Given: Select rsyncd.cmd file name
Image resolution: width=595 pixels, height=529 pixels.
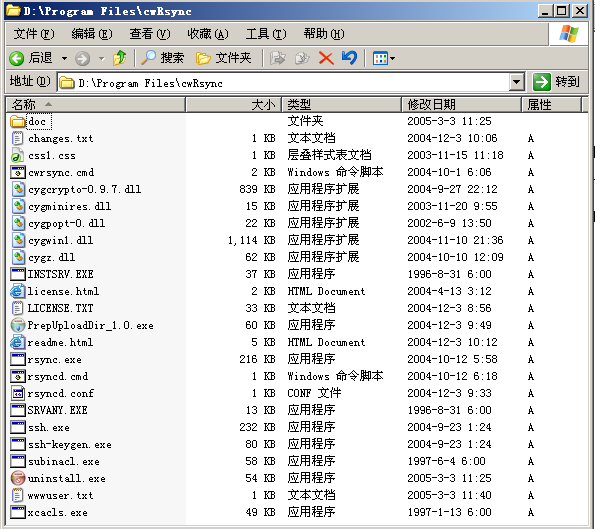Looking at the screenshot, I should (x=58, y=376).
